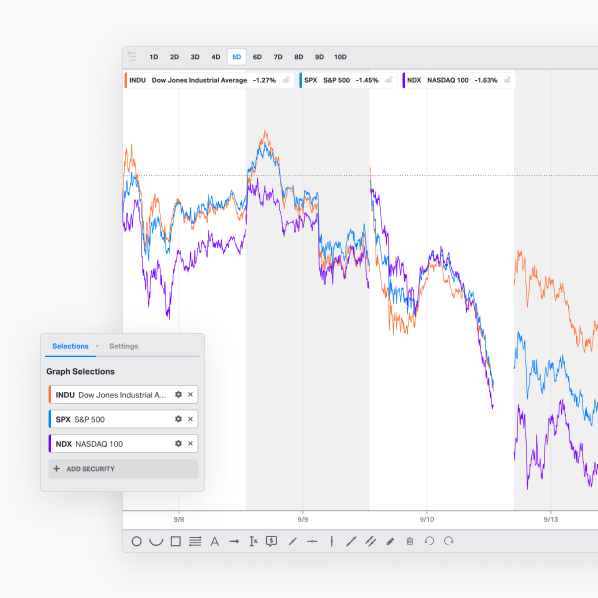Image resolution: width=598 pixels, height=598 pixels.
Task: Switch chart range to 4D
Action: (x=216, y=57)
